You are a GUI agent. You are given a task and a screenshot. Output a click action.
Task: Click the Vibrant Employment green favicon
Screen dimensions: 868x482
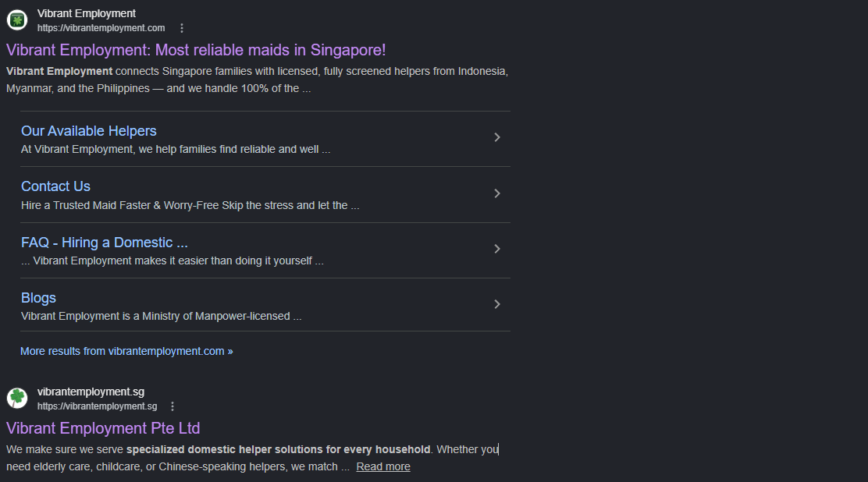pyautogui.click(x=17, y=20)
